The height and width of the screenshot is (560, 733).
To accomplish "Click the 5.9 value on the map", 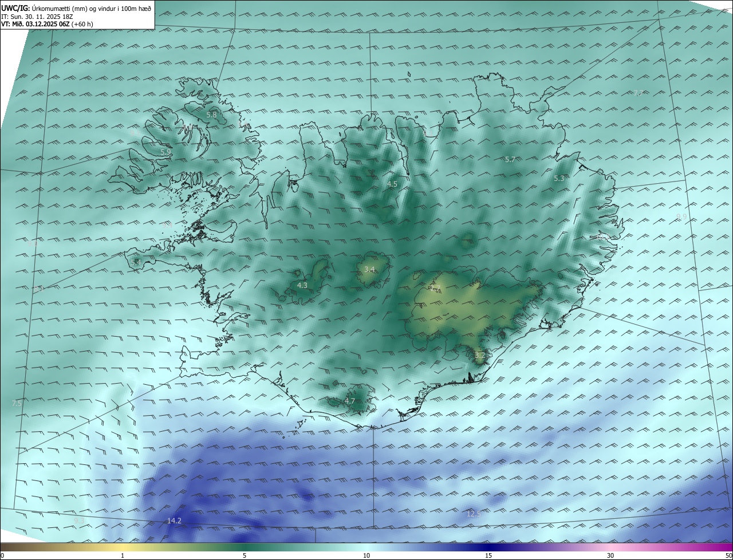I will (165, 152).
